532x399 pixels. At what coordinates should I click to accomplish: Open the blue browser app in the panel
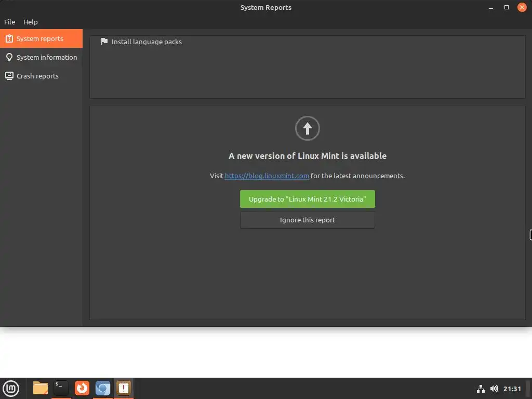coord(103,388)
